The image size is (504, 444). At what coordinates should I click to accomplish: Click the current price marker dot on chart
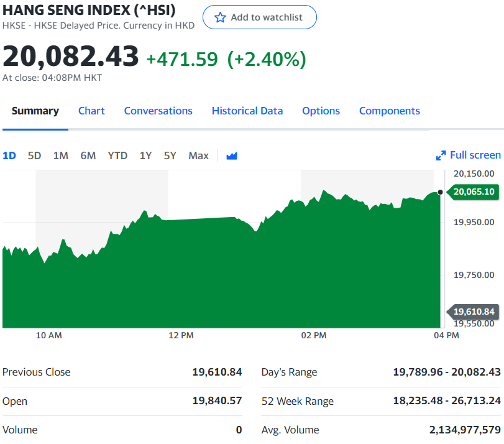[x=441, y=192]
